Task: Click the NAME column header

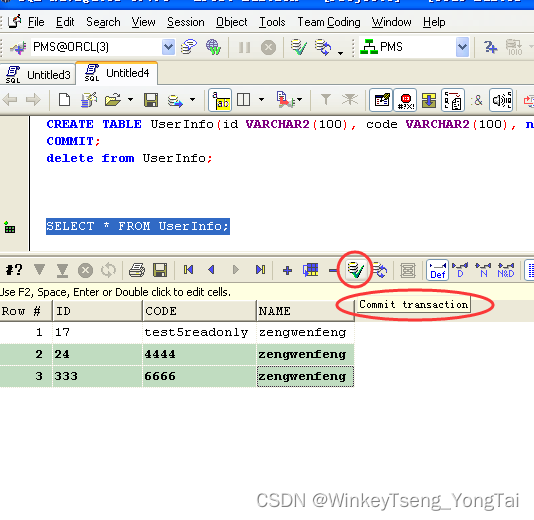Action: point(305,311)
